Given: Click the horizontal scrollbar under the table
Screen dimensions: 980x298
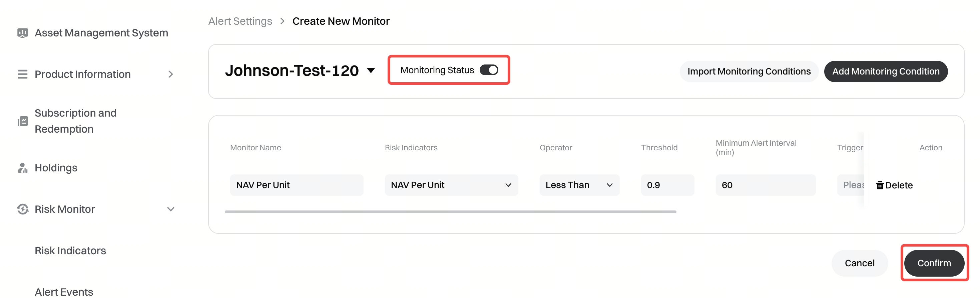Looking at the screenshot, I should 450,211.
